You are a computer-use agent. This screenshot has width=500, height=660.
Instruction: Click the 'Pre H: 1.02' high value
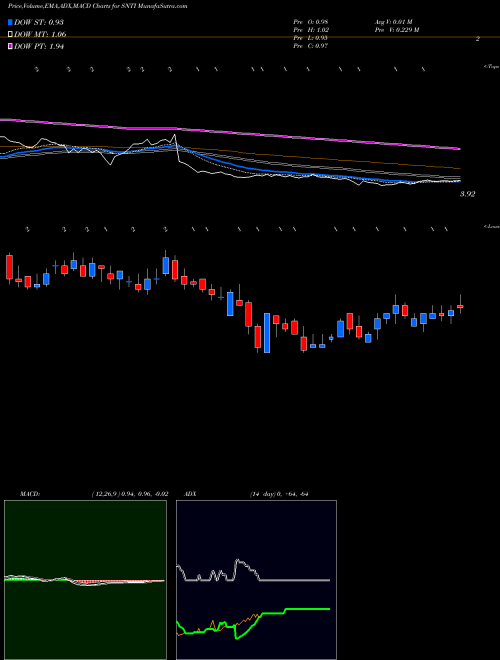click(311, 30)
